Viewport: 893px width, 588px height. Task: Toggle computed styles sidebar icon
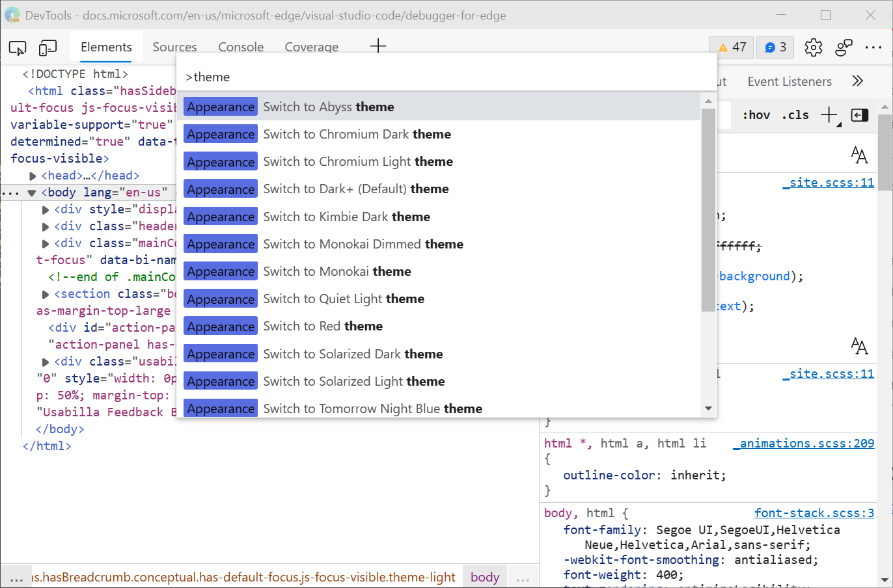pyautogui.click(x=860, y=115)
